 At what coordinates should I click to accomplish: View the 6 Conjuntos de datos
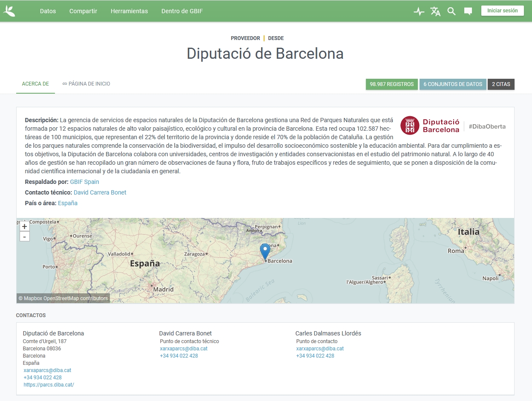(x=452, y=84)
